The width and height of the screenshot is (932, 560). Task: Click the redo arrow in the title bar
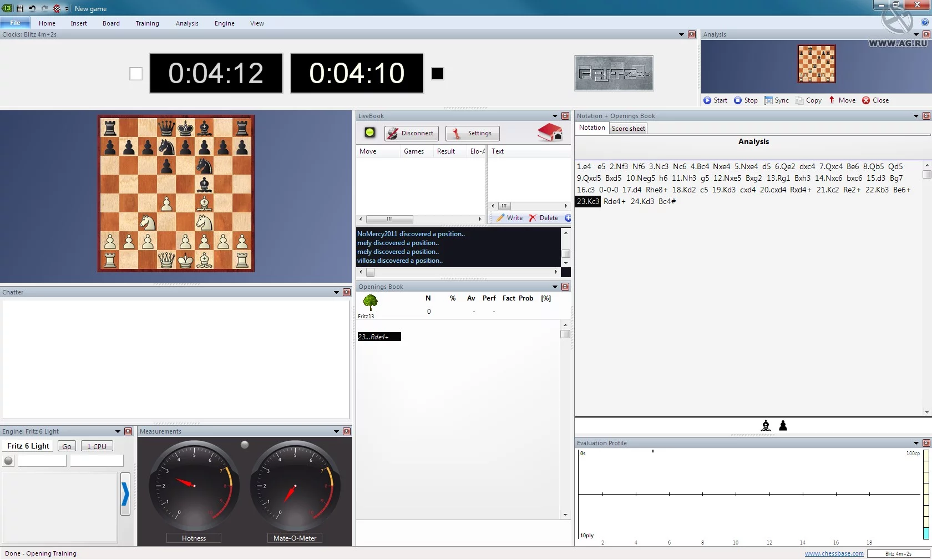pos(44,8)
